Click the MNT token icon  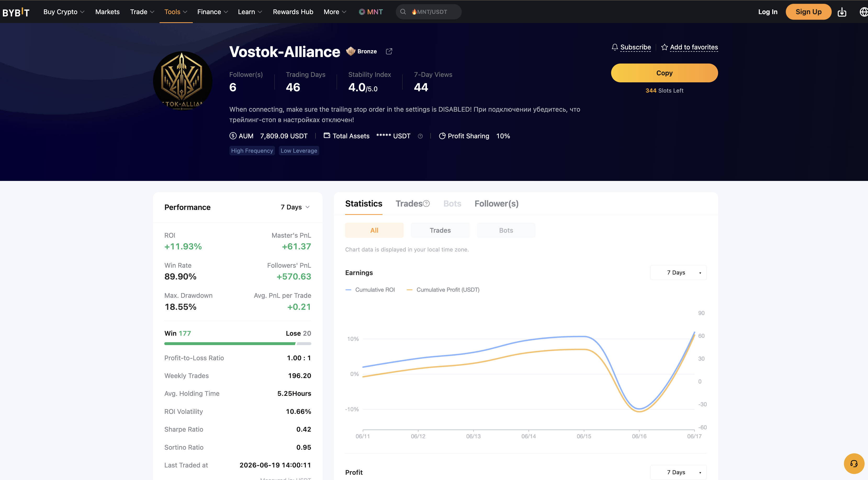coord(362,12)
